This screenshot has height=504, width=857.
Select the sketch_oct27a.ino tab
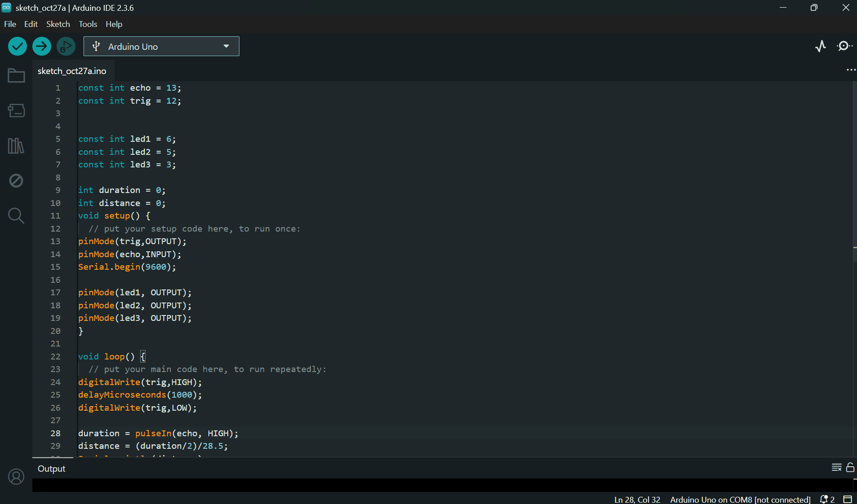tap(72, 71)
